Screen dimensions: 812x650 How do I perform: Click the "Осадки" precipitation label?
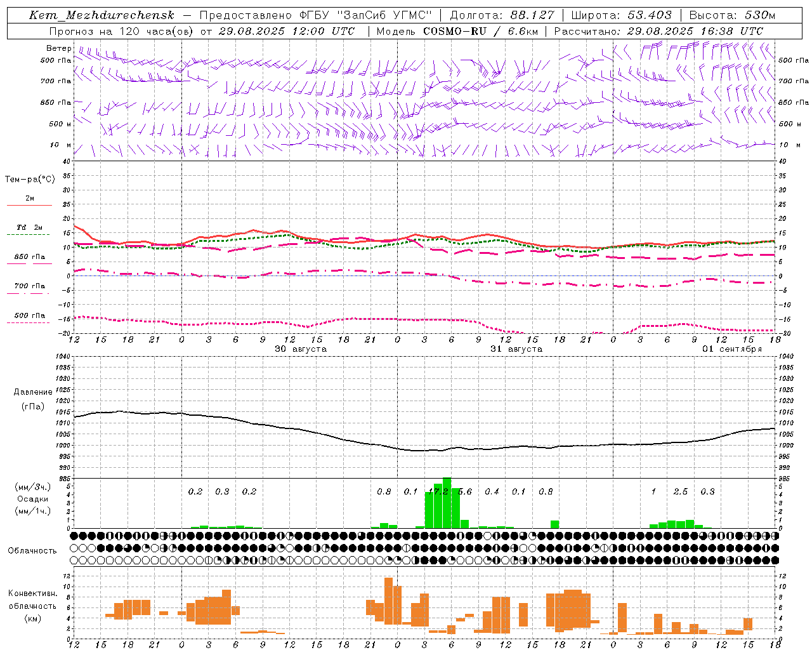click(32, 499)
